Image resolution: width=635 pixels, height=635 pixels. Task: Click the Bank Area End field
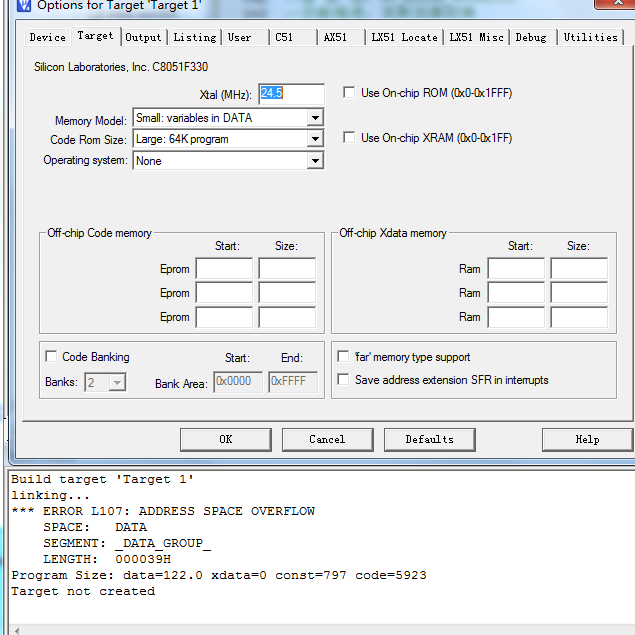click(293, 381)
